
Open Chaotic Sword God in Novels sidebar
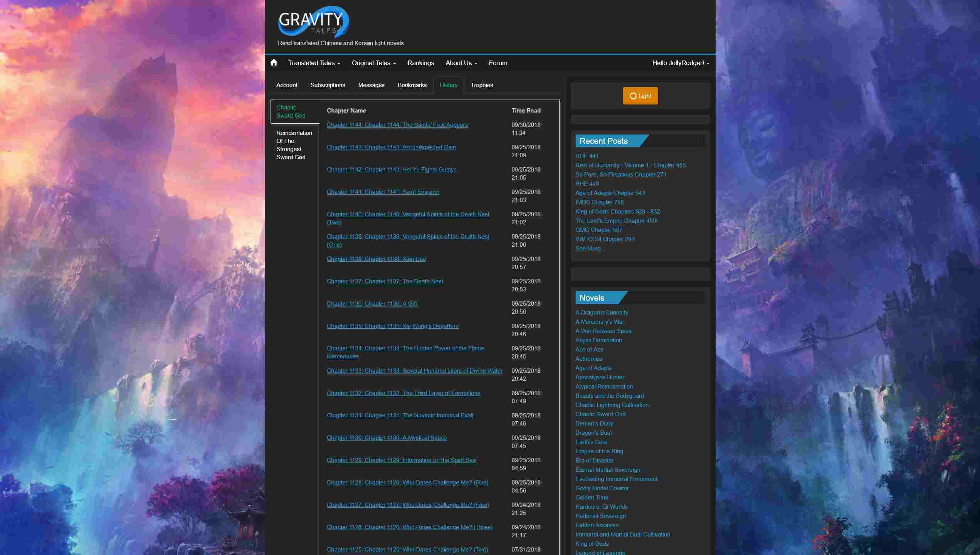coord(600,414)
